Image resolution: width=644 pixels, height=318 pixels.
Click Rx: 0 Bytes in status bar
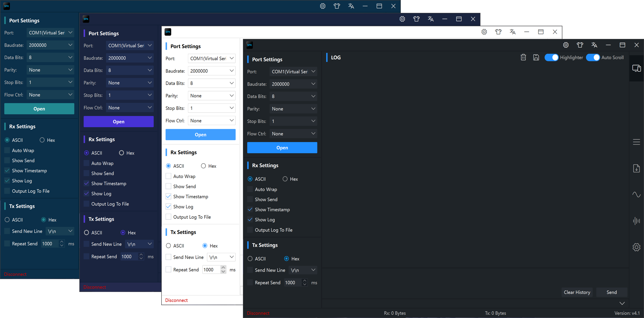pyautogui.click(x=395, y=313)
